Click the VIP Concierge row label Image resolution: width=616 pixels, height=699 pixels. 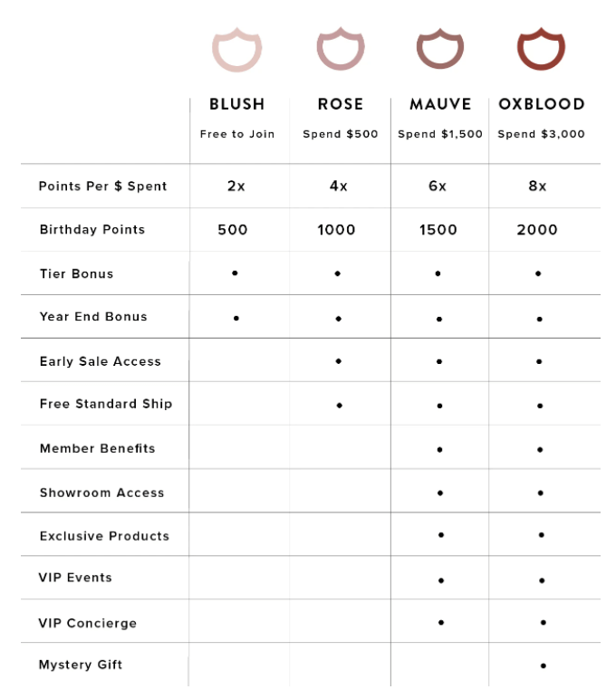click(x=88, y=623)
